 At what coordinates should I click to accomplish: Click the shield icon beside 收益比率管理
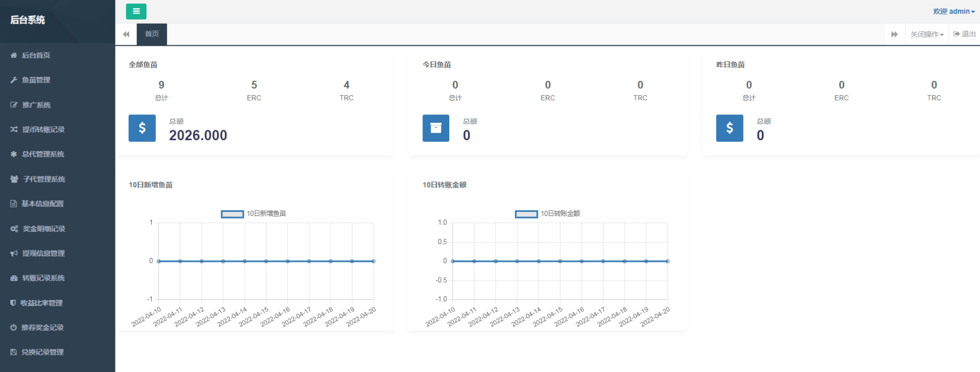(13, 302)
